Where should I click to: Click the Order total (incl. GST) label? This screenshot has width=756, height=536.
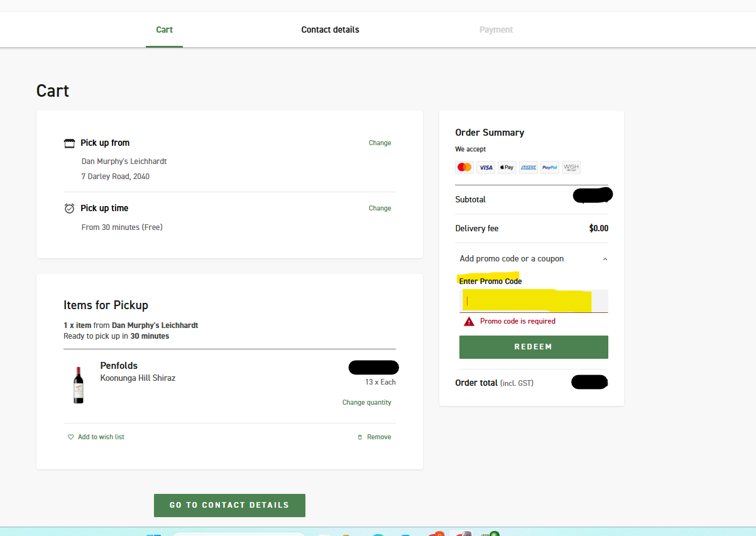coord(495,383)
